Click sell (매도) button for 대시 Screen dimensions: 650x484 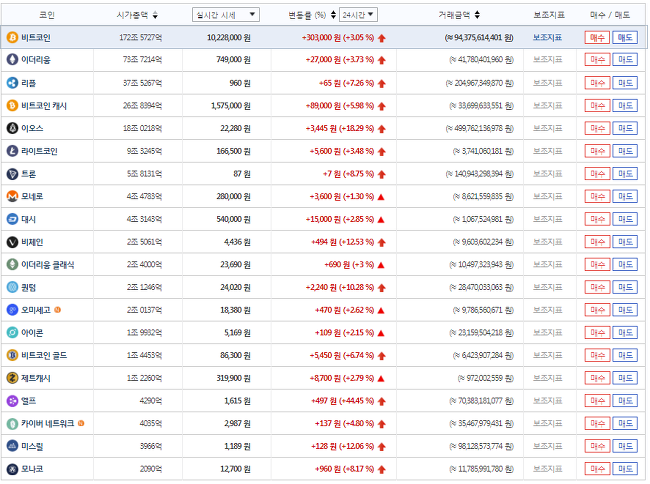click(625, 219)
